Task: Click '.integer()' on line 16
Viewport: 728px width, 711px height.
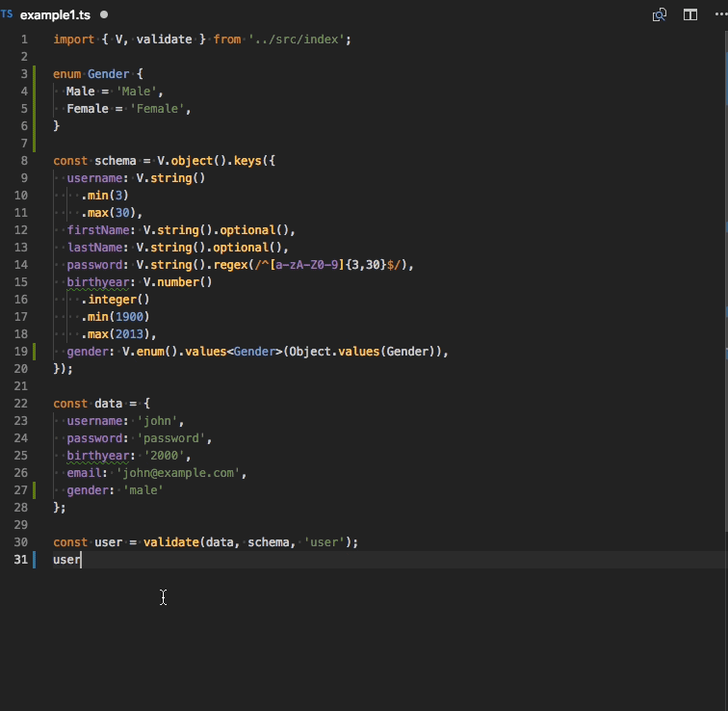Action: [x=116, y=300]
